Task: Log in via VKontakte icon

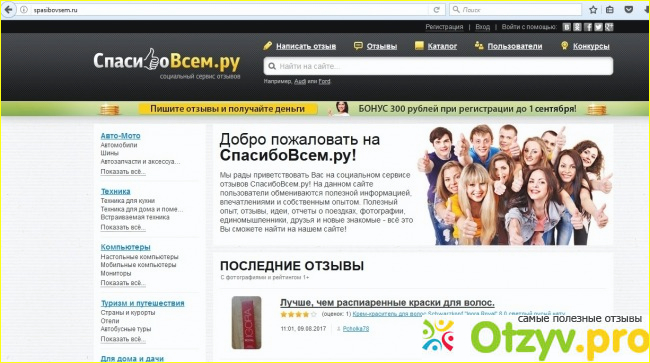Action: [567, 27]
